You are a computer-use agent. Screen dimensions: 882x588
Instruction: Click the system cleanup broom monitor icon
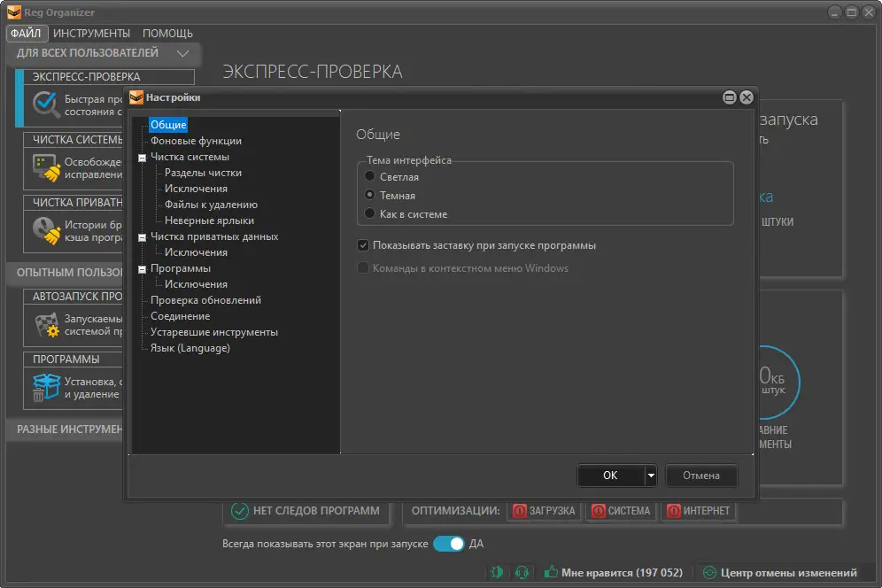pyautogui.click(x=47, y=168)
